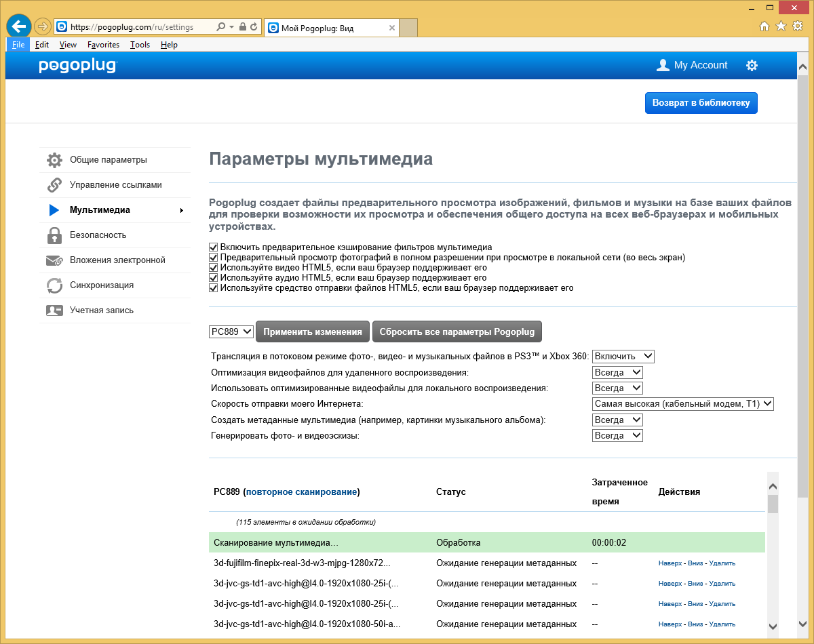Click padlock icon beside Безопасность

pos(54,235)
